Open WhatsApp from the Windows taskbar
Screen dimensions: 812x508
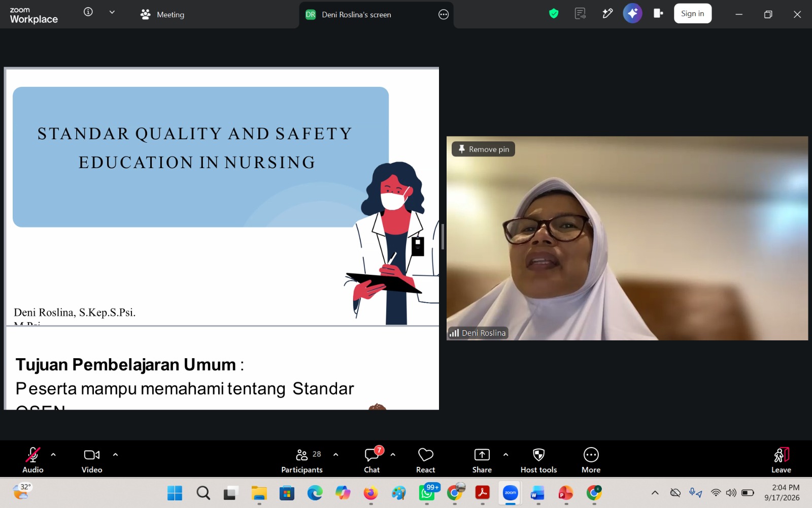tap(426, 493)
